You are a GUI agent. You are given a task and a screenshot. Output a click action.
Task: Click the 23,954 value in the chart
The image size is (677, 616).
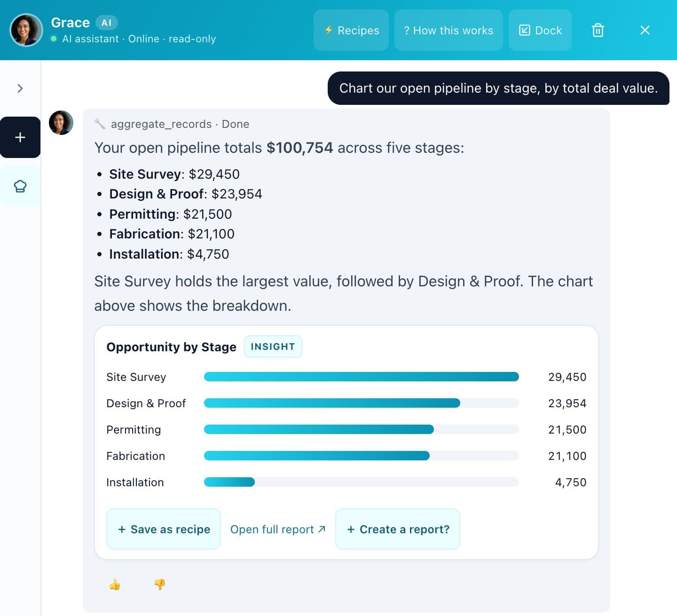[567, 403]
